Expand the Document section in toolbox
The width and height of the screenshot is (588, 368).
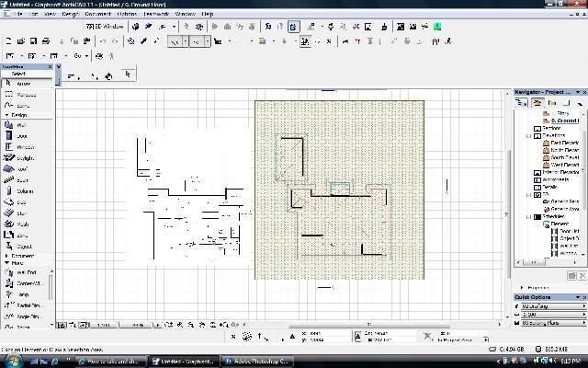tap(6, 256)
